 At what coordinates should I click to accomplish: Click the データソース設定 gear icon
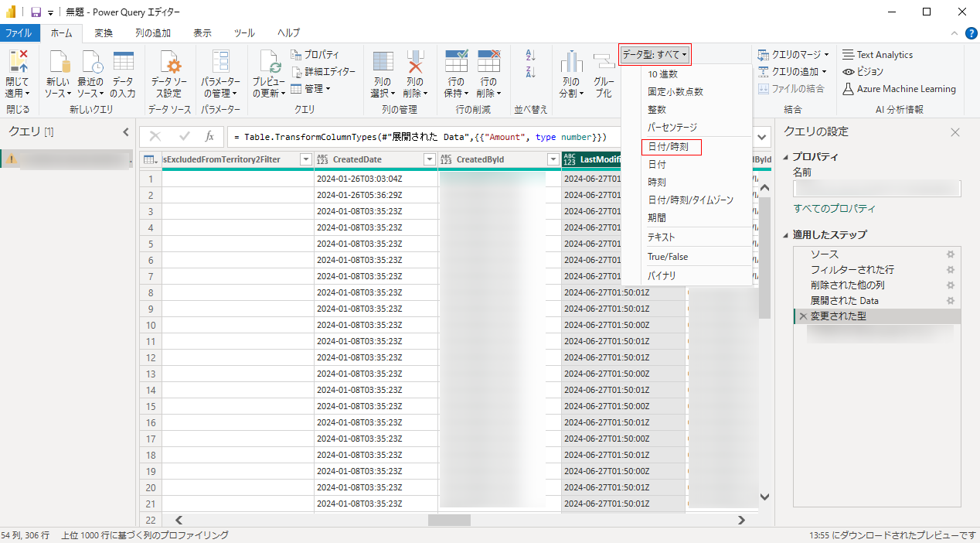(x=169, y=62)
